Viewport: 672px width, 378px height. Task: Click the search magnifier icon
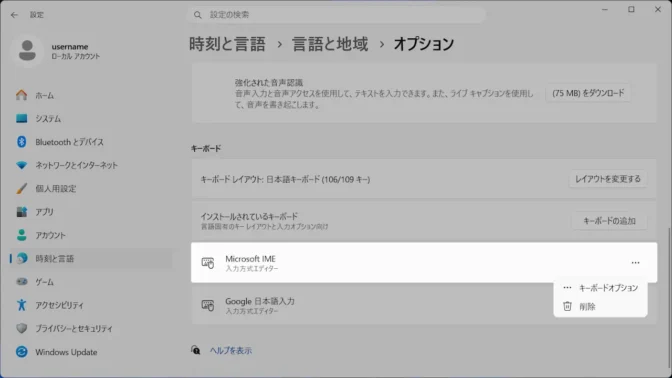coord(198,15)
